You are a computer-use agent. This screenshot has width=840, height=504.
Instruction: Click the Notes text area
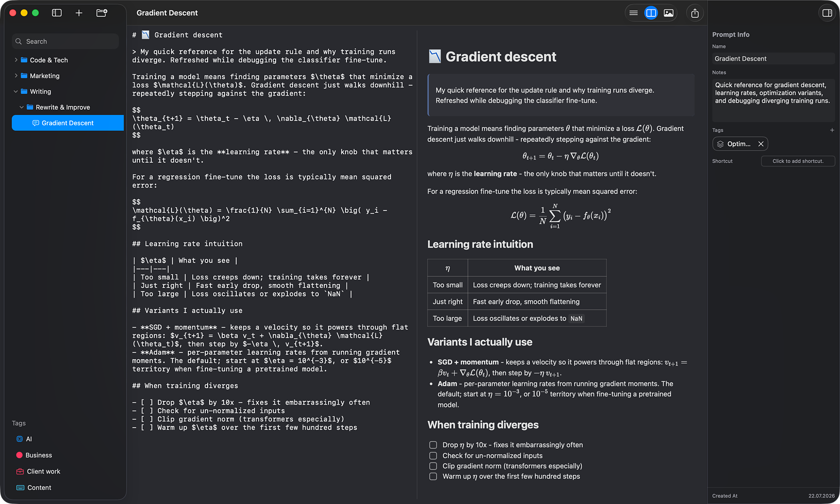(773, 100)
